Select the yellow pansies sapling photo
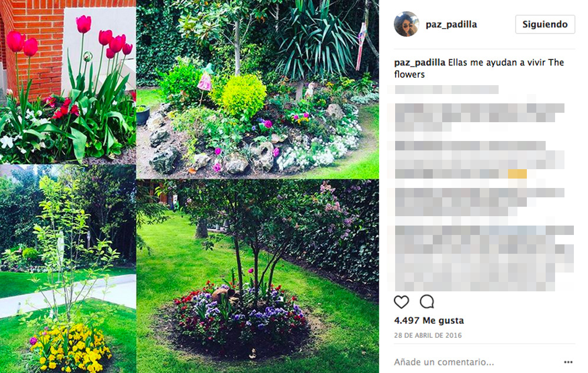Screen dimensions: 588x373 (68, 269)
